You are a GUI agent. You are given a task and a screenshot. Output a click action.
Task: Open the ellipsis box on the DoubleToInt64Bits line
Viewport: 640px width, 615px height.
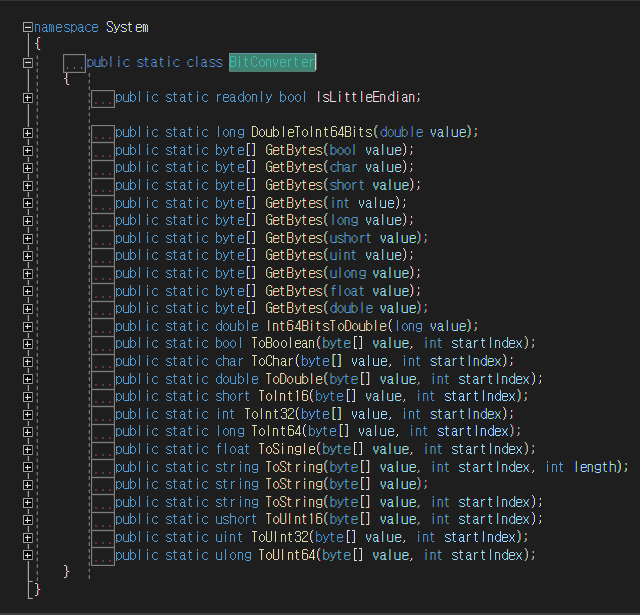click(103, 133)
